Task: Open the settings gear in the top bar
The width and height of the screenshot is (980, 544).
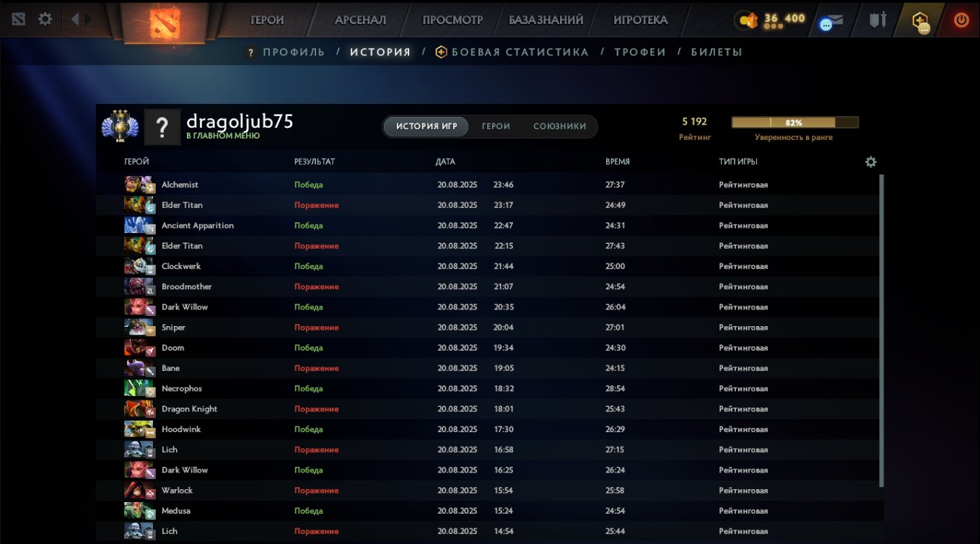Action: pyautogui.click(x=45, y=19)
